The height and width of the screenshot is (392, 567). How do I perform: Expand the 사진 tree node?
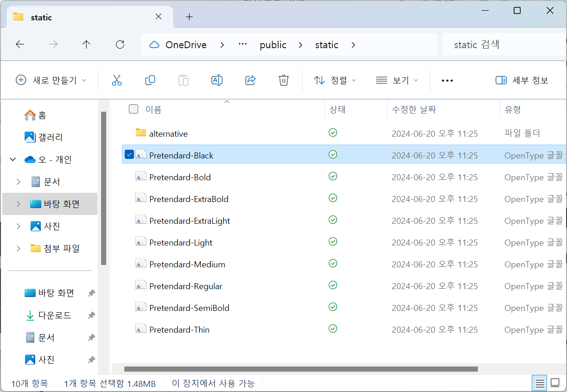click(x=19, y=226)
